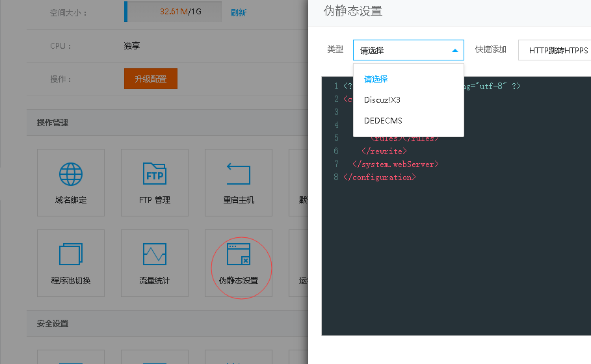591x364 pixels.
Task: Open the 流量统计 chart icon
Action: pos(155,254)
